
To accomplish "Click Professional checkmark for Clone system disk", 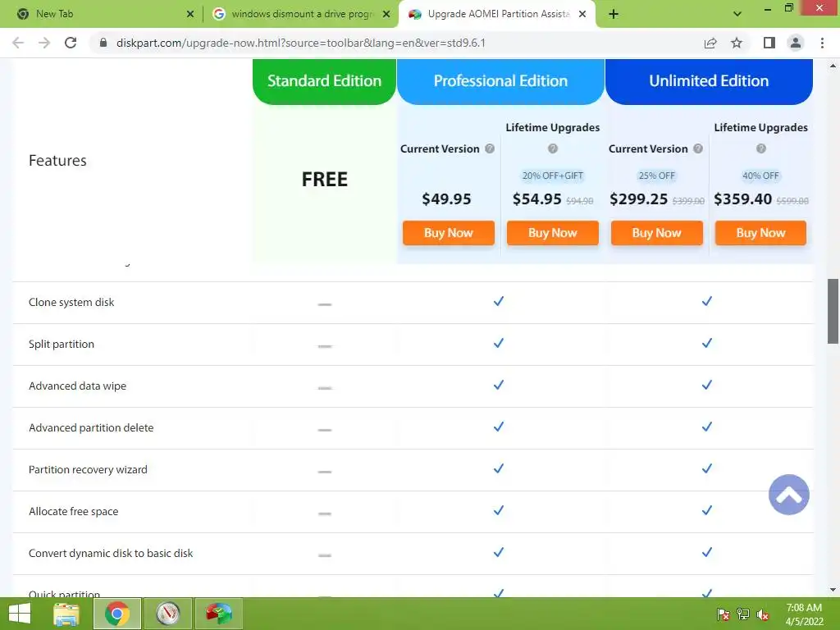I will 498,301.
